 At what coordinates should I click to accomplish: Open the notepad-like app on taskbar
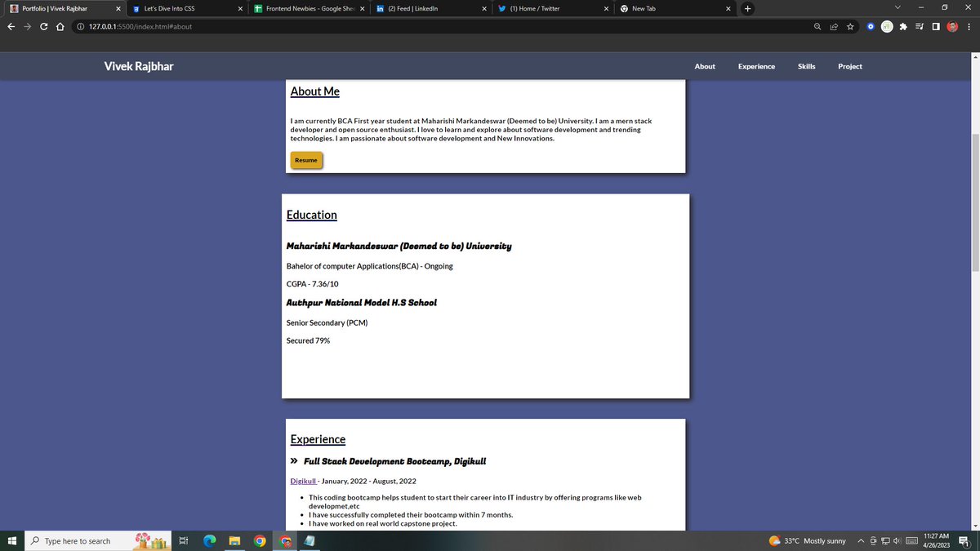point(310,540)
